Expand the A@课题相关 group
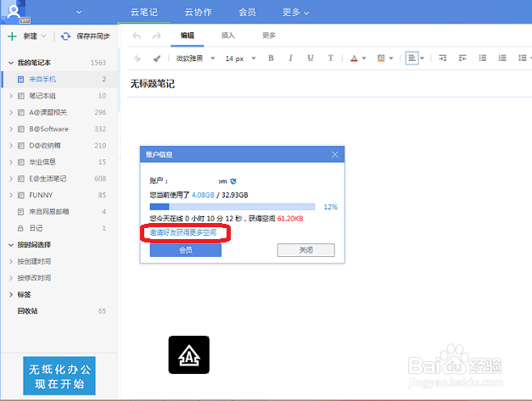The image size is (532, 401). point(11,113)
